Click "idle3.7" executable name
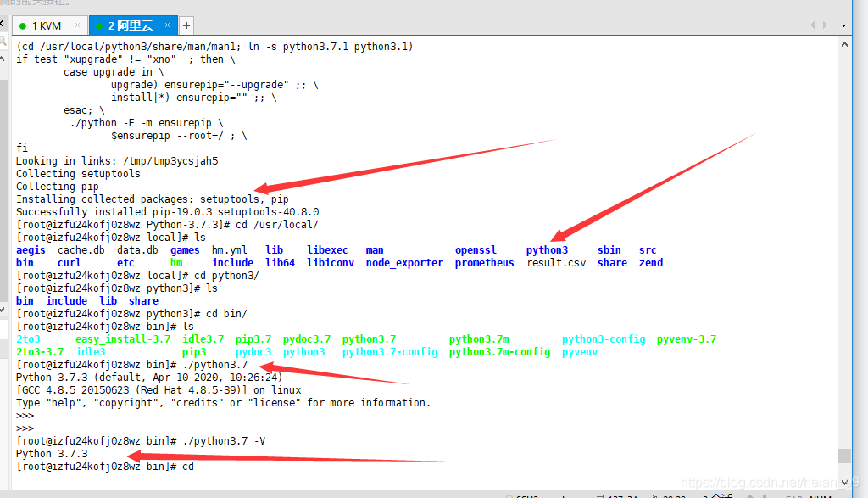 click(203, 339)
